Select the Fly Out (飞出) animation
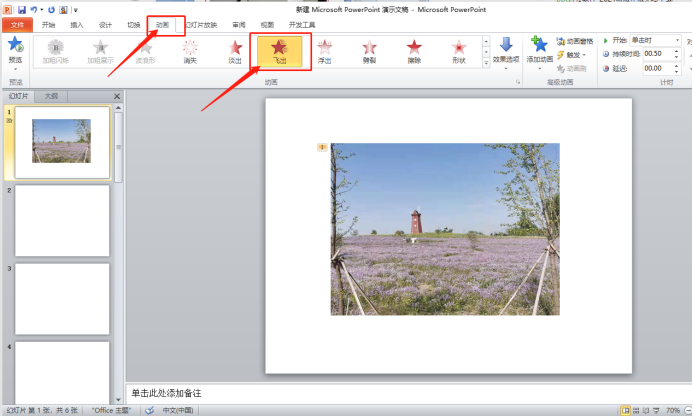This screenshot has height=417, width=693. 280,54
